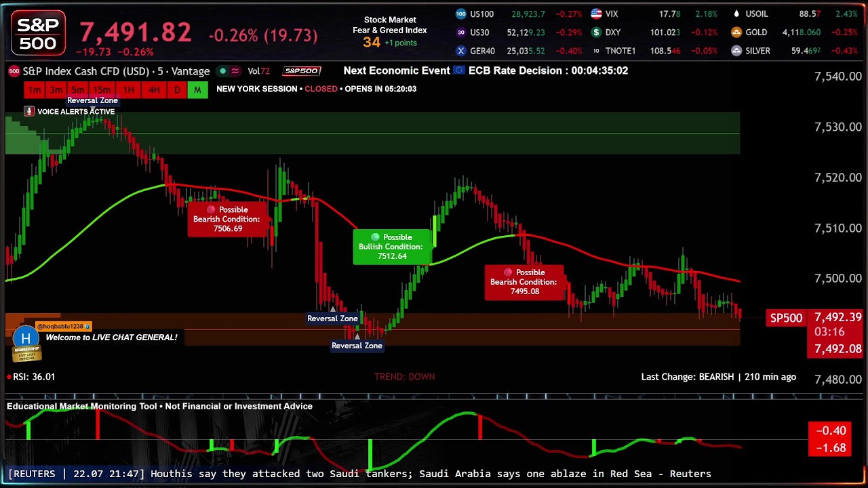This screenshot has height=488, width=868.
Task: Click the red dot in the 7495.08 bearish label
Action: (x=508, y=272)
